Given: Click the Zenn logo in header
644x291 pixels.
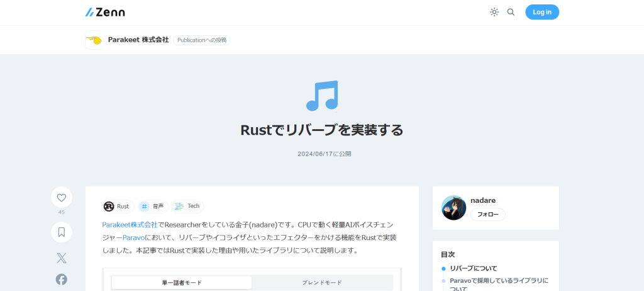Looking at the screenshot, I should click(105, 12).
